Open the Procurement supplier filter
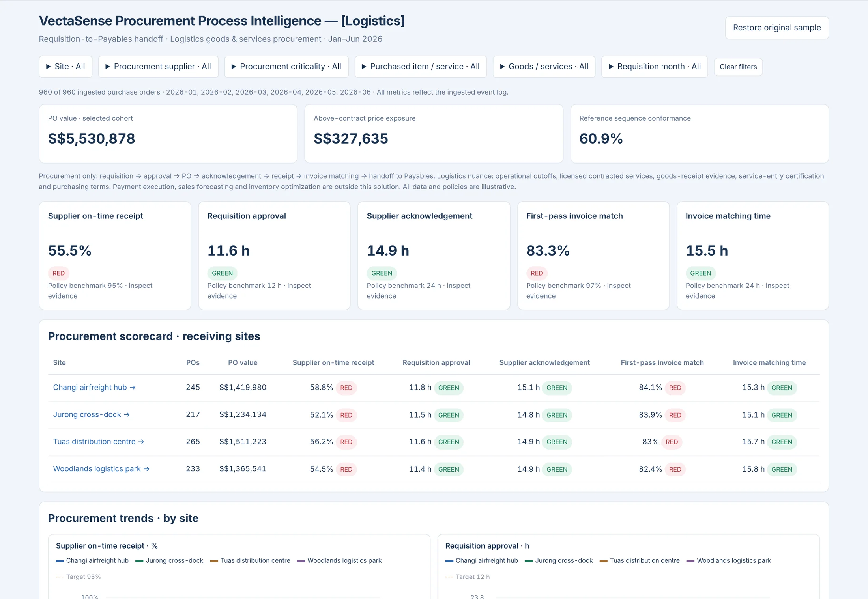The height and width of the screenshot is (599, 868). [x=158, y=67]
